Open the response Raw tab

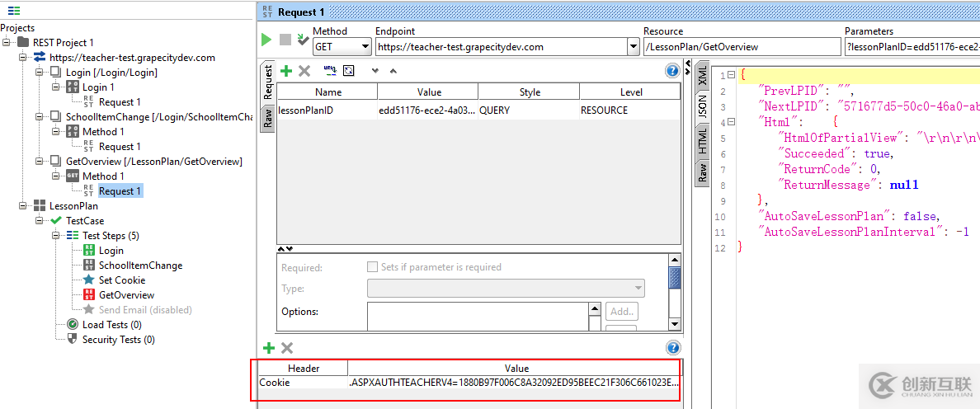click(703, 172)
